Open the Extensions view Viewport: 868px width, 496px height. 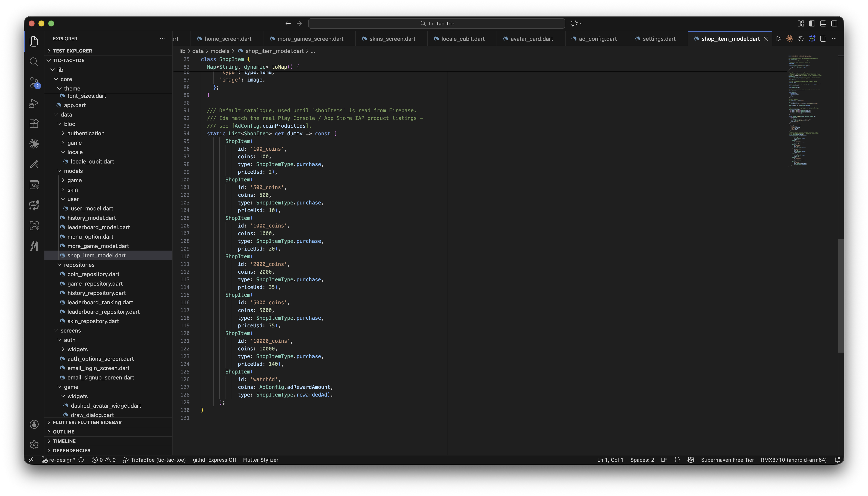click(34, 123)
